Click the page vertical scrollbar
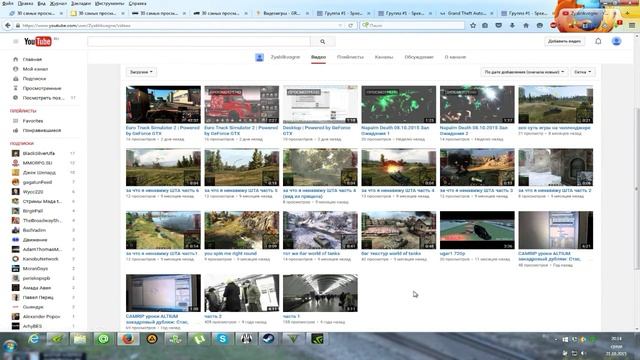The height and width of the screenshot is (360, 640). [636, 188]
